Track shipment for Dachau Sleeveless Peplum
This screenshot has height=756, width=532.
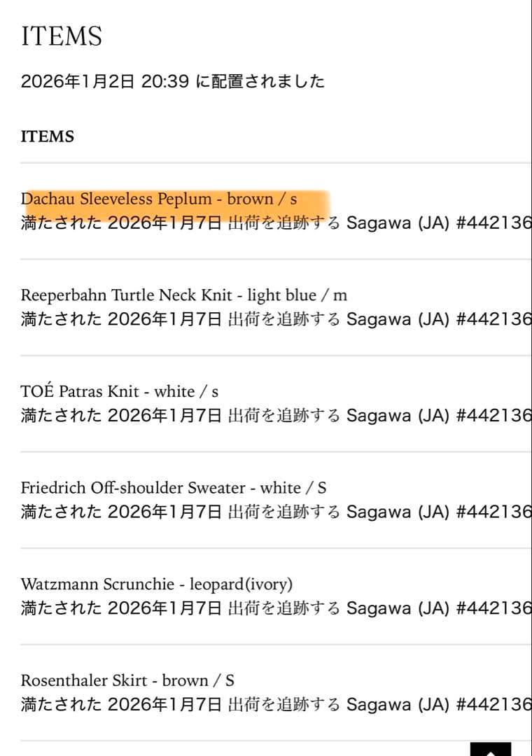click(x=283, y=223)
